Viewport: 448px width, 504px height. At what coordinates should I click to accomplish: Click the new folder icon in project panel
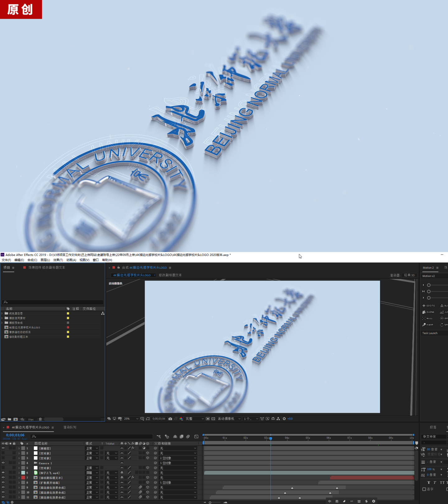(x=10, y=419)
